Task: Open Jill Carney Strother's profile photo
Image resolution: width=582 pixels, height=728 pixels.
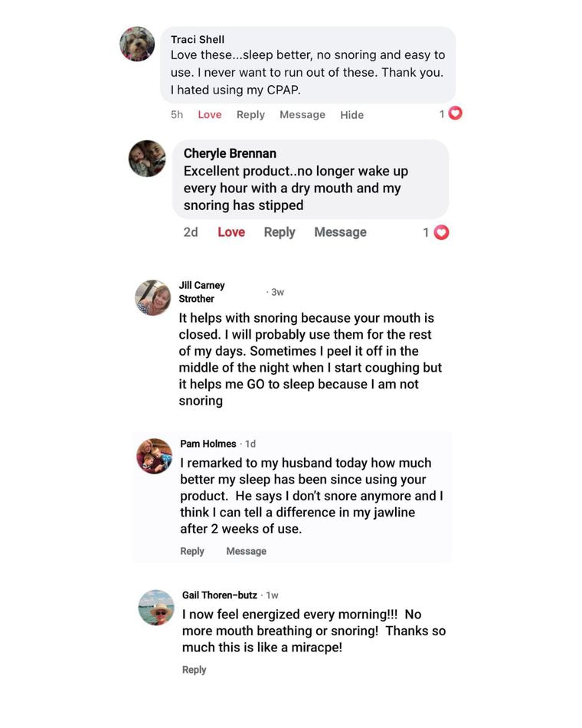Action: click(153, 297)
